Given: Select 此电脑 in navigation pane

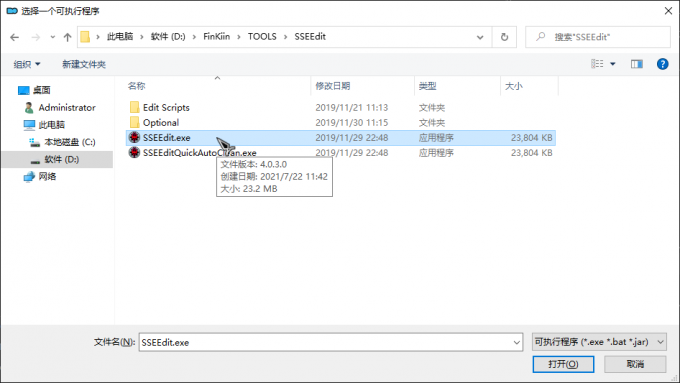Looking at the screenshot, I should click(x=51, y=125).
